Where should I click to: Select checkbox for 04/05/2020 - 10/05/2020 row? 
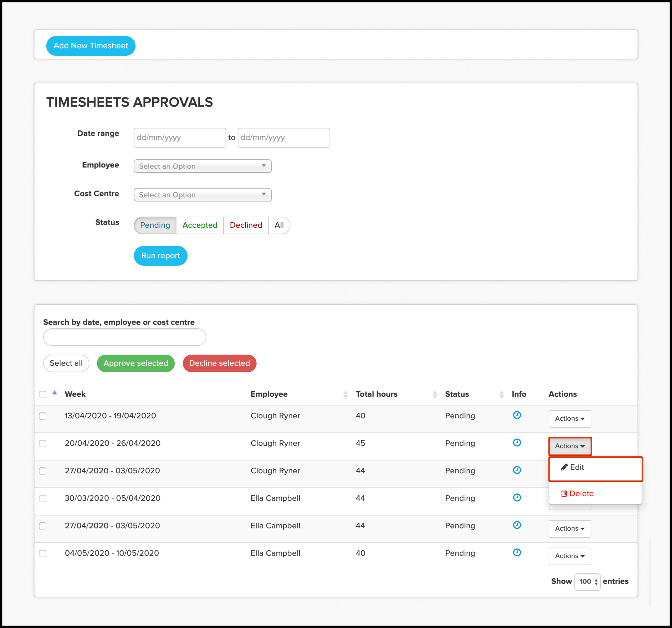[43, 553]
